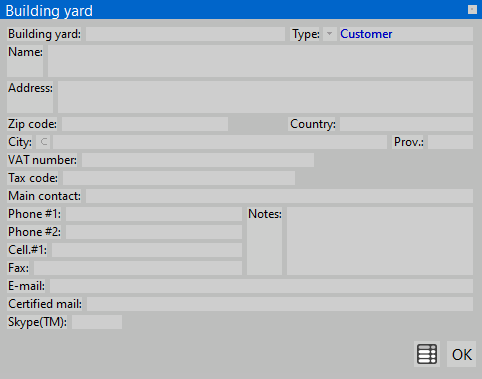Click the Skype(TM) input field
This screenshot has width=482, height=379.
coord(97,322)
